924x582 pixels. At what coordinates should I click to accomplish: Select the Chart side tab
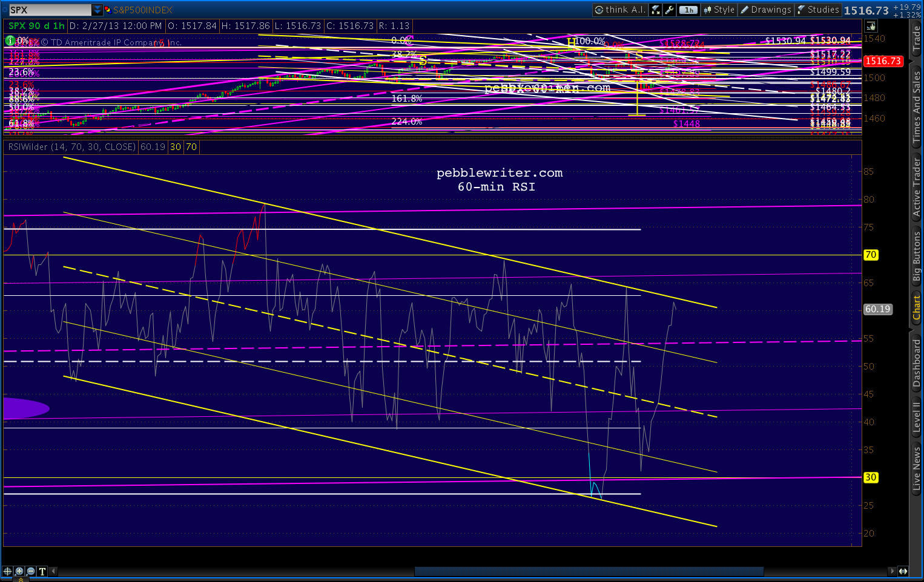917,308
